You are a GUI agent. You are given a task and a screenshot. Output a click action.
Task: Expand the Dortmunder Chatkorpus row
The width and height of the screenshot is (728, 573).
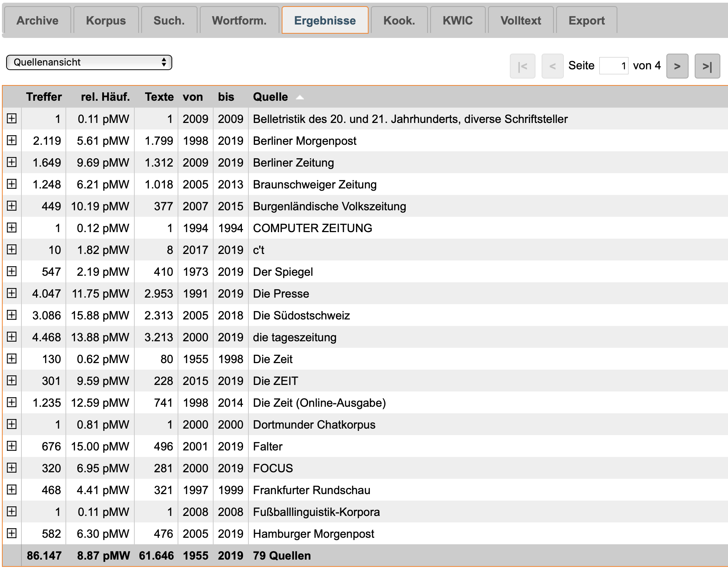click(12, 424)
